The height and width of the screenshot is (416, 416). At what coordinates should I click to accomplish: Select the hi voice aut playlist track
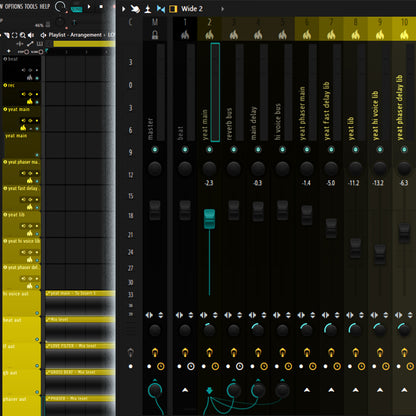click(22, 303)
